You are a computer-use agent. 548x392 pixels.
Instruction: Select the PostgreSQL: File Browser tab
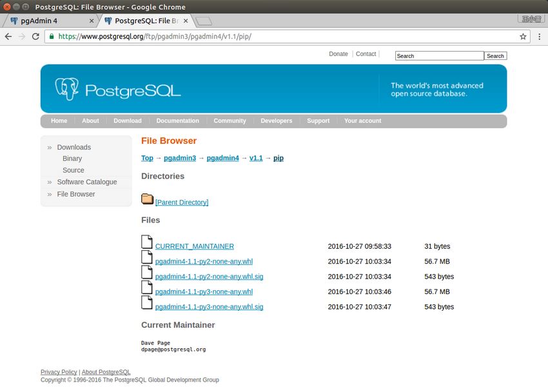point(146,21)
